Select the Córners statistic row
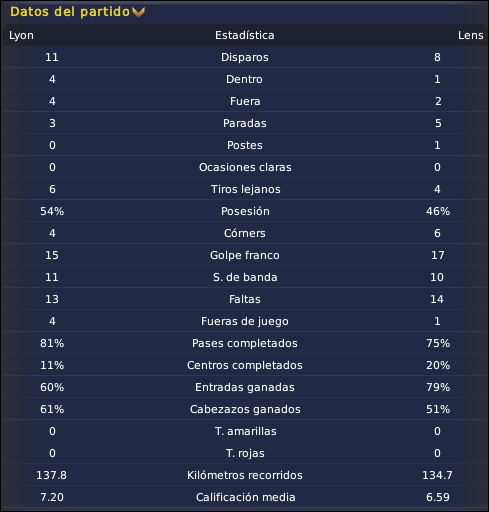 [x=245, y=233]
